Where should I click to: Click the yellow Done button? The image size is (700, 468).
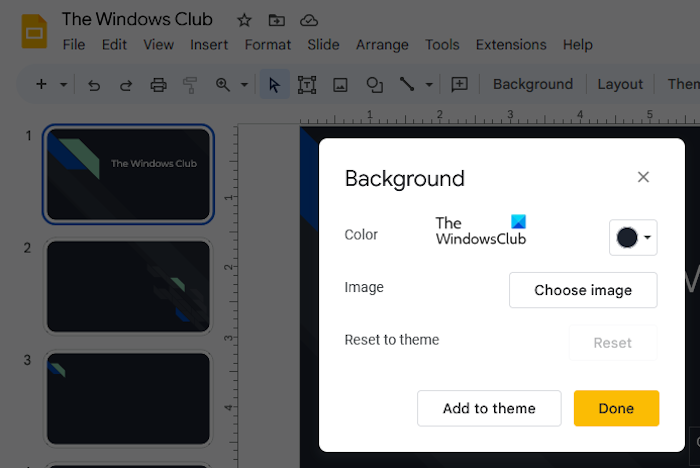tap(617, 408)
